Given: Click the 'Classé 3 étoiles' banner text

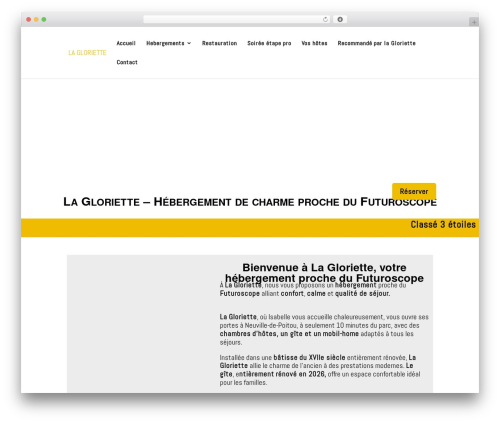Looking at the screenshot, I should coord(443,225).
